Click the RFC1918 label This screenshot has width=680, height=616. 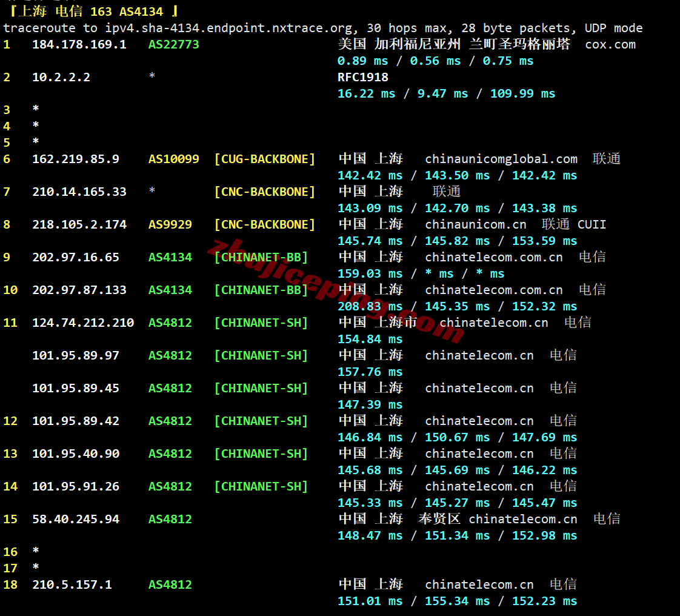[363, 78]
